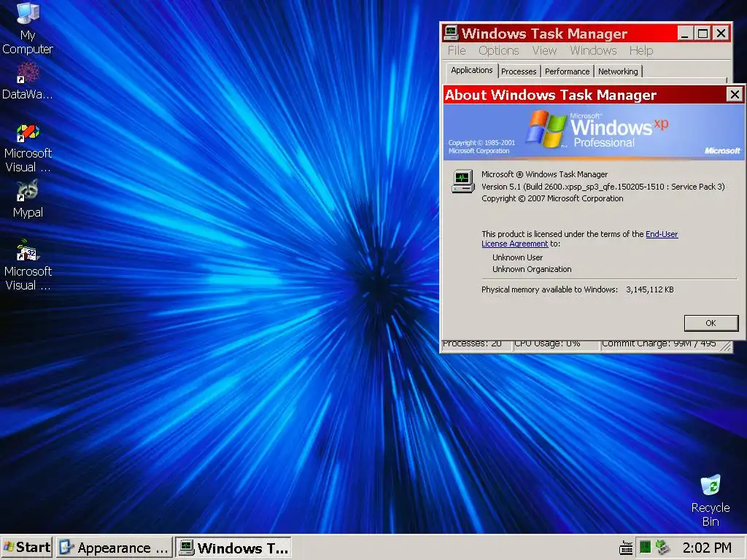Image resolution: width=747 pixels, height=560 pixels.
Task: Click the network connection tray icon
Action: [662, 547]
